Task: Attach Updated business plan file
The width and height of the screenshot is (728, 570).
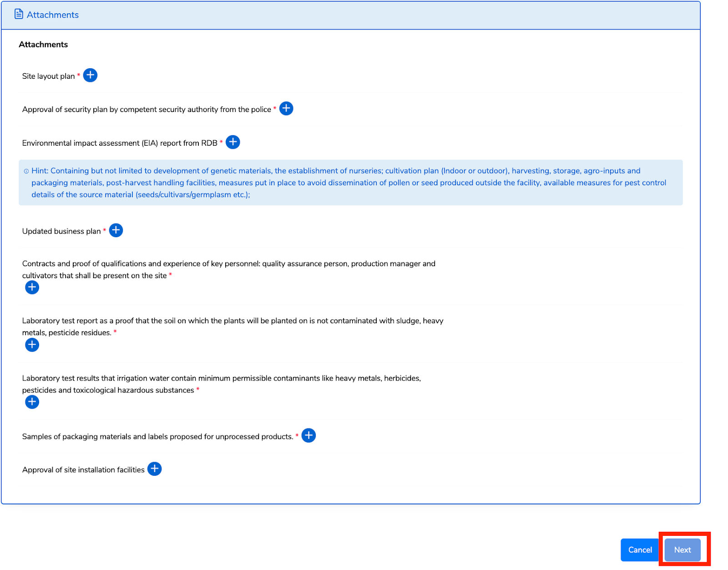Action: pos(116,230)
